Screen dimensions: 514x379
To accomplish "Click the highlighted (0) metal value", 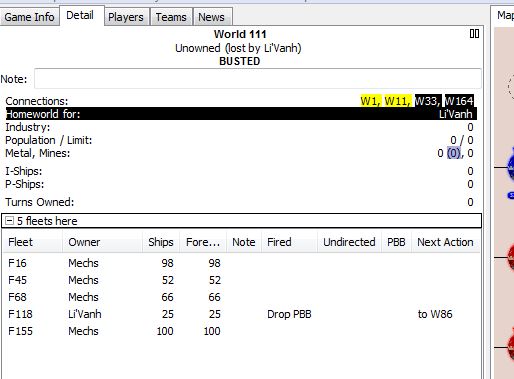I will 454,153.
